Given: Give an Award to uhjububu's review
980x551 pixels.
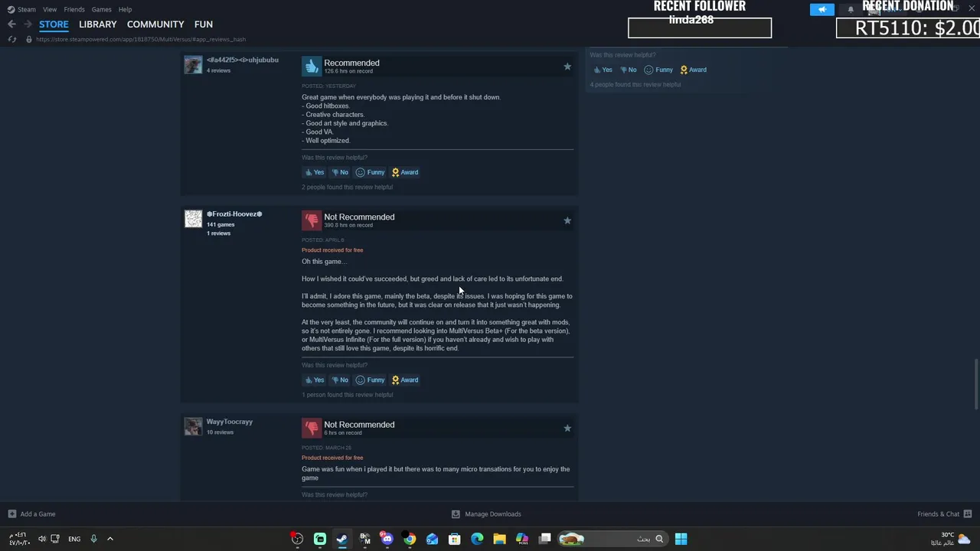Looking at the screenshot, I should click(x=405, y=172).
